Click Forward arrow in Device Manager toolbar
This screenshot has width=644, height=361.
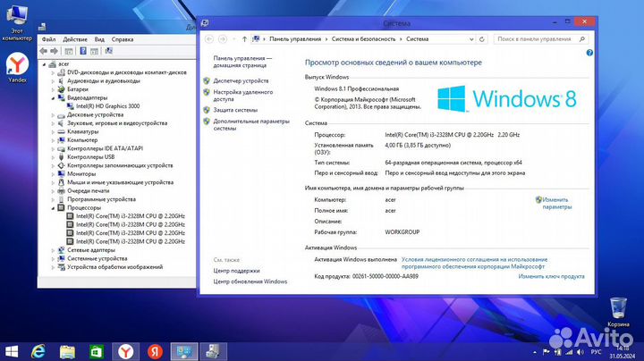click(x=54, y=51)
